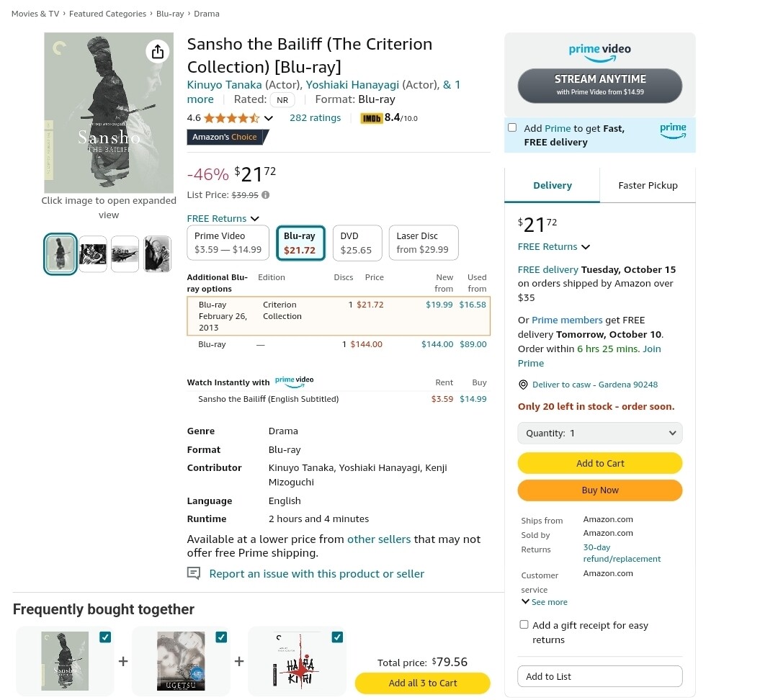Check the gift receipt checkbox
This screenshot has width=778, height=700.
[524, 624]
